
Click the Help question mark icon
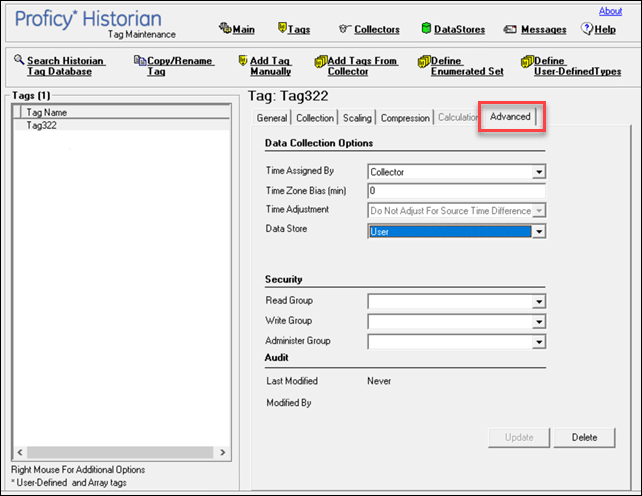pos(586,28)
